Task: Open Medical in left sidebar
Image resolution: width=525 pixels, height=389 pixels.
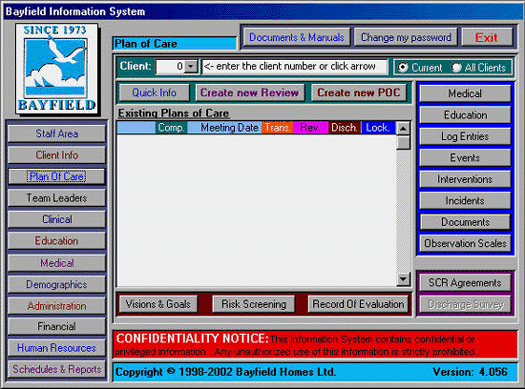Action: [x=57, y=263]
